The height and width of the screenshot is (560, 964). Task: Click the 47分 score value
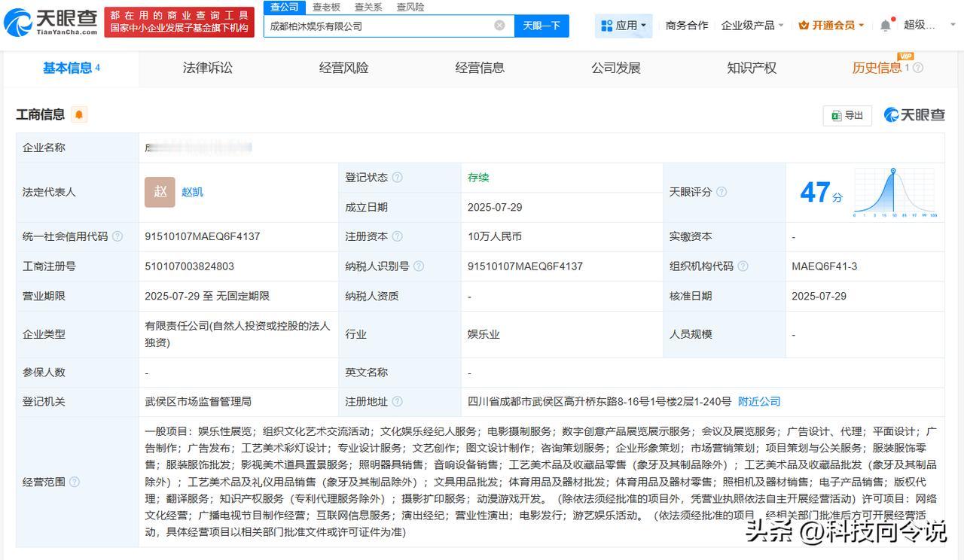[x=821, y=193]
